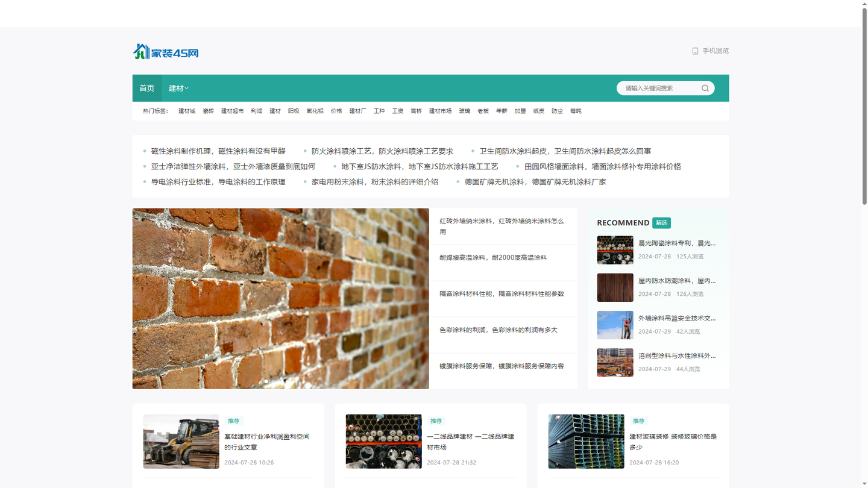868x488 pixels.
Task: Select the 防尘 hot tag
Action: click(557, 111)
